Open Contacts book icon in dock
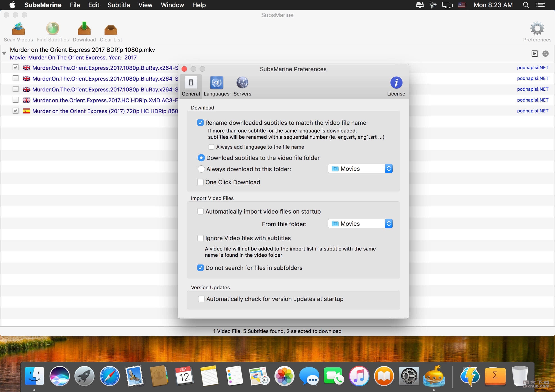Viewport: 555px width, 392px height. (159, 376)
